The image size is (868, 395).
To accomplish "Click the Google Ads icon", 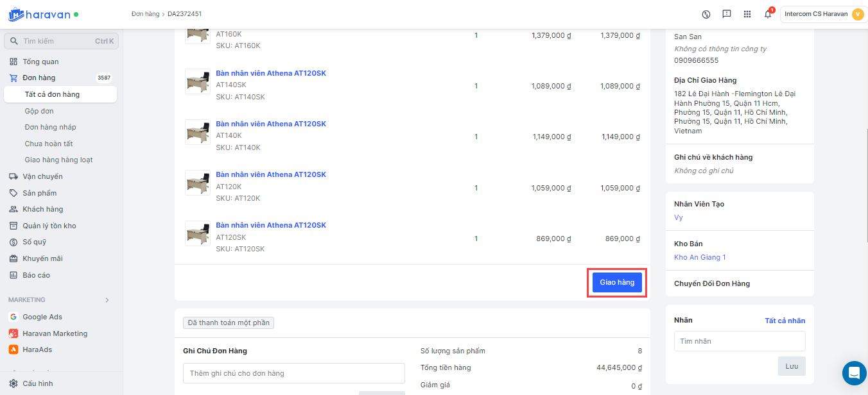I will tap(13, 317).
